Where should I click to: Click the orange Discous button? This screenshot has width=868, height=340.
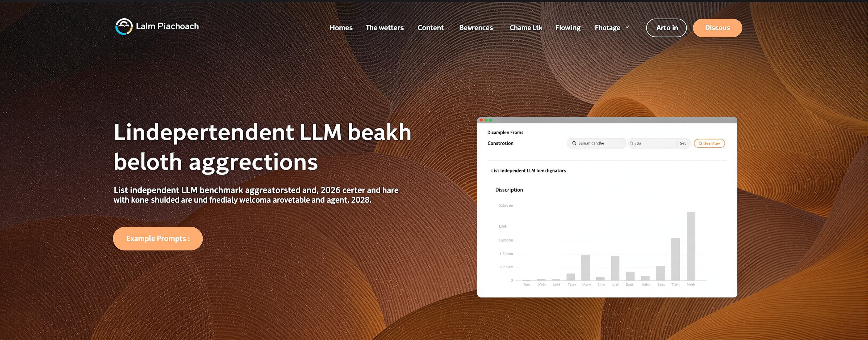tap(717, 28)
